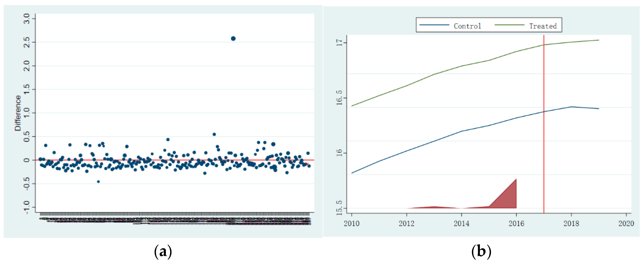Image resolution: width=644 pixels, height=265 pixels.
Task: Click the 2014 x-axis label
Action: pos(462,223)
